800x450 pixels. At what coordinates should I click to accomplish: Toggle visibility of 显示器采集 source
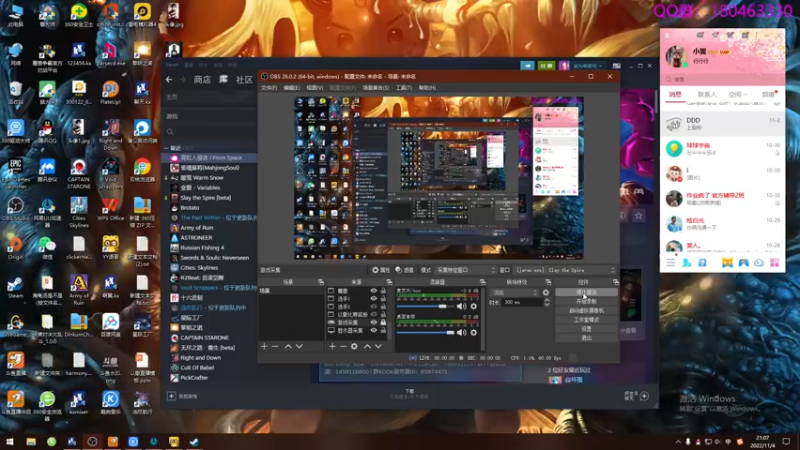pos(373,331)
